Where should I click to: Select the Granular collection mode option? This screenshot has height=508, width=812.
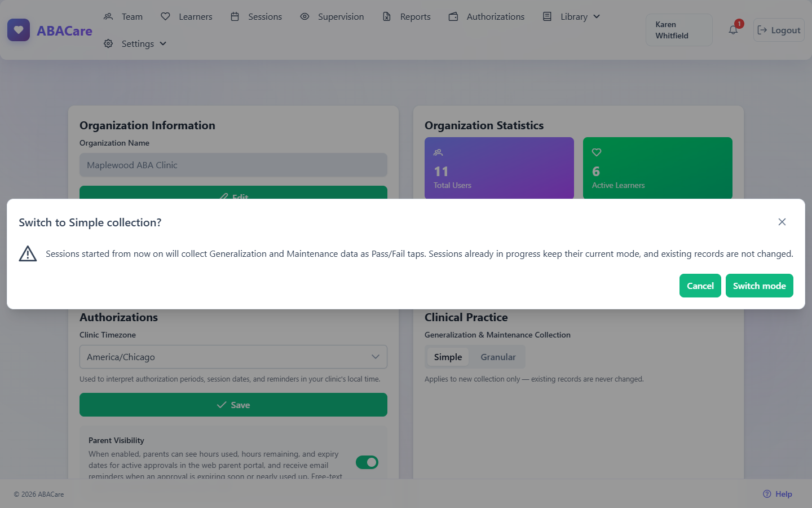point(498,357)
